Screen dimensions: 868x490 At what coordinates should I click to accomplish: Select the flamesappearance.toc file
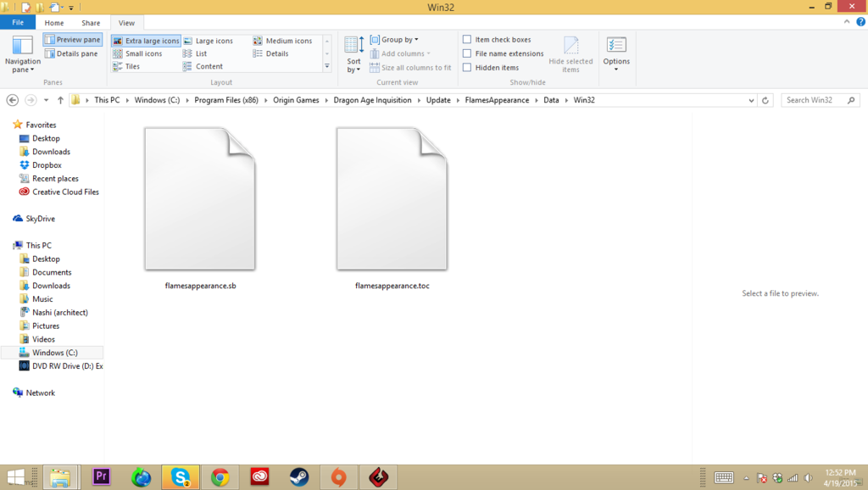(392, 199)
